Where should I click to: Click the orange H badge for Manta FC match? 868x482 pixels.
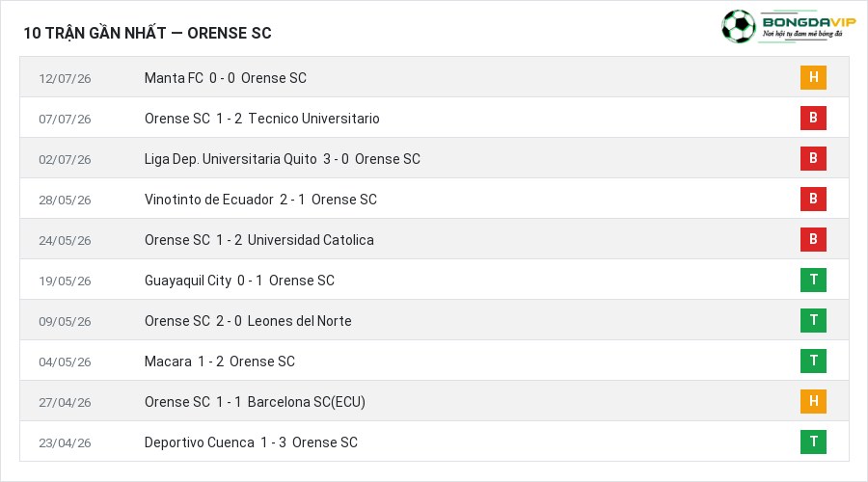click(x=813, y=77)
